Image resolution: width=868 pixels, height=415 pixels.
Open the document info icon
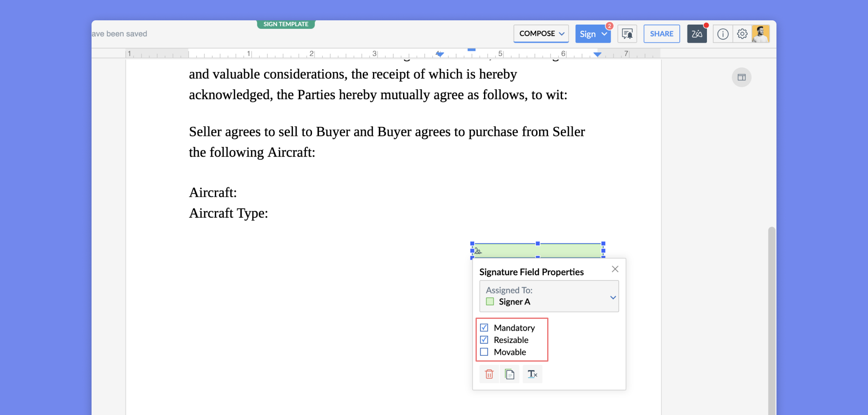723,34
